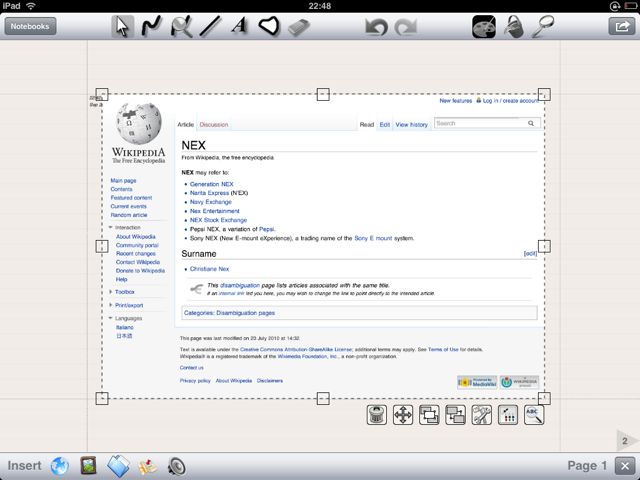
Task: Activate the text tool labeled A
Action: pos(240,25)
